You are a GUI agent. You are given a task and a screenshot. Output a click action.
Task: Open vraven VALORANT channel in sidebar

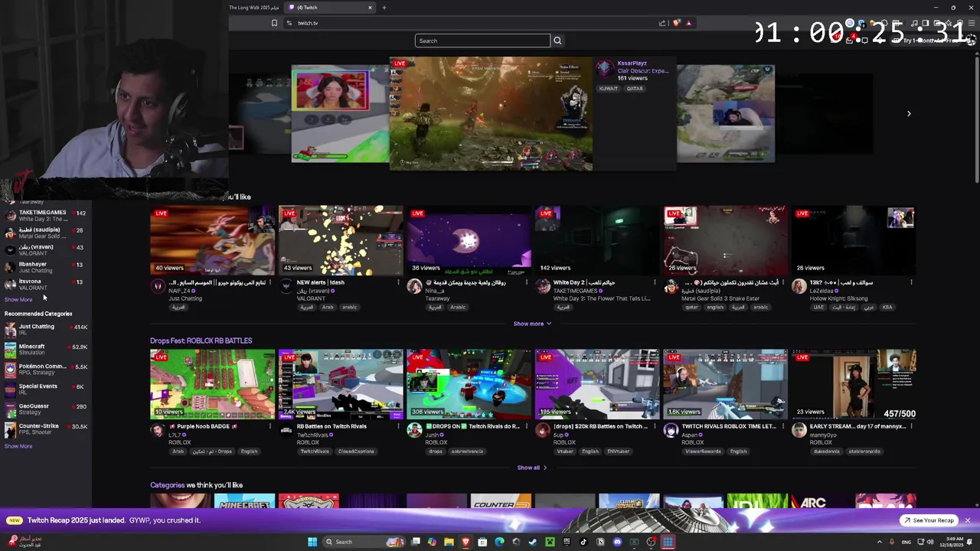(x=46, y=250)
